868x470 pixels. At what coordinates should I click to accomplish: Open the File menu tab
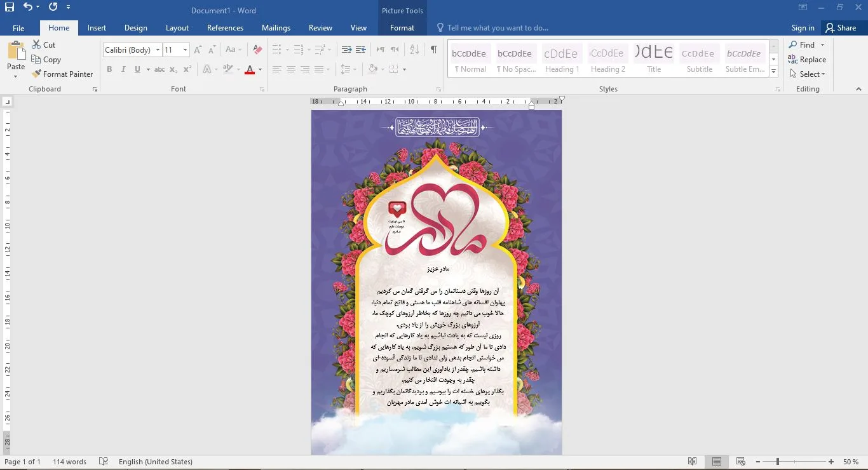point(18,28)
